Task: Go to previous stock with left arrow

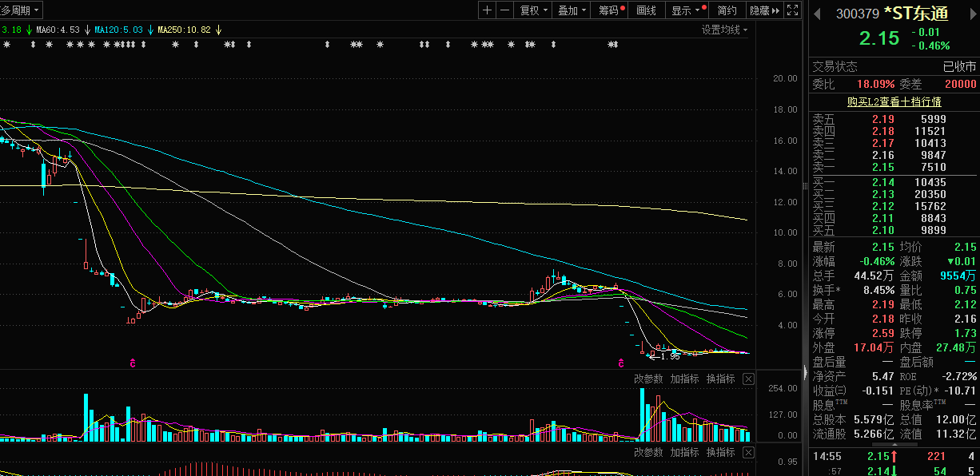Action: [817, 13]
